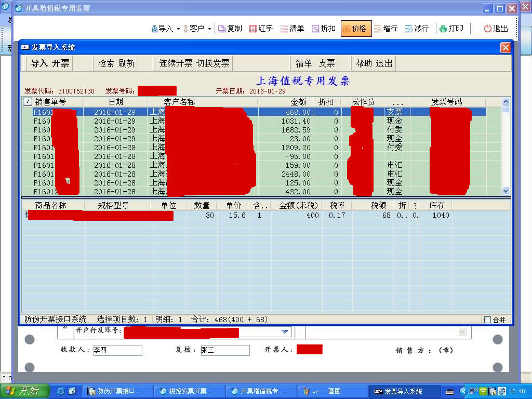The image size is (532, 399).
Task: Click 清单 in the dialog toolbar
Action: (x=304, y=63)
